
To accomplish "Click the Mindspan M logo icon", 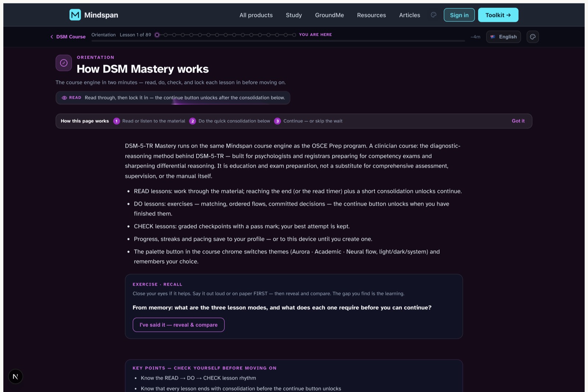I will tap(75, 15).
